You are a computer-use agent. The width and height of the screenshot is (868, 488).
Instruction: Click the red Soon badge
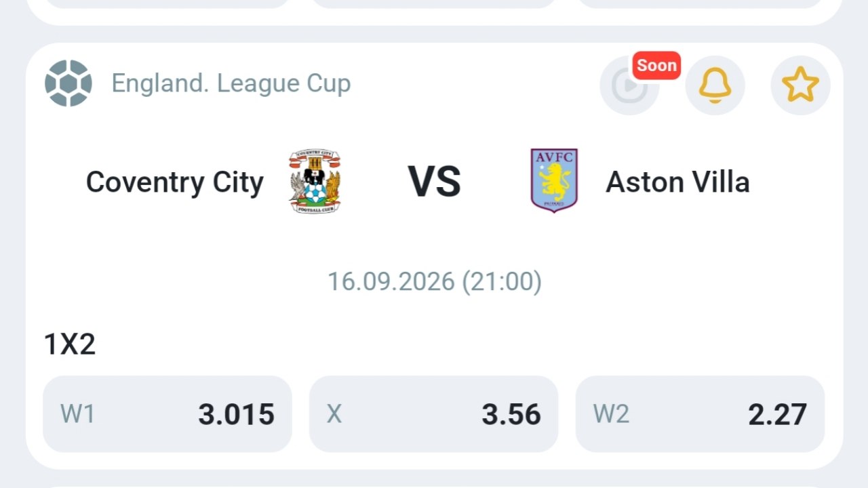[x=656, y=66]
